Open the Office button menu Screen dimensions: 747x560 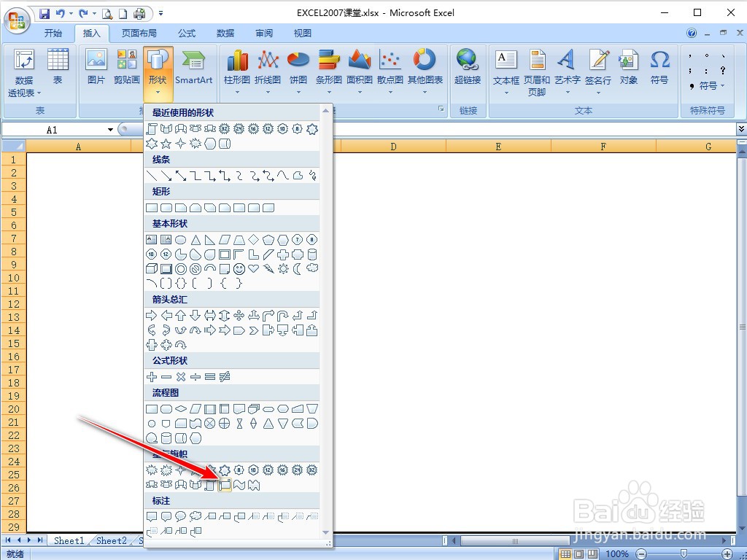17,20
